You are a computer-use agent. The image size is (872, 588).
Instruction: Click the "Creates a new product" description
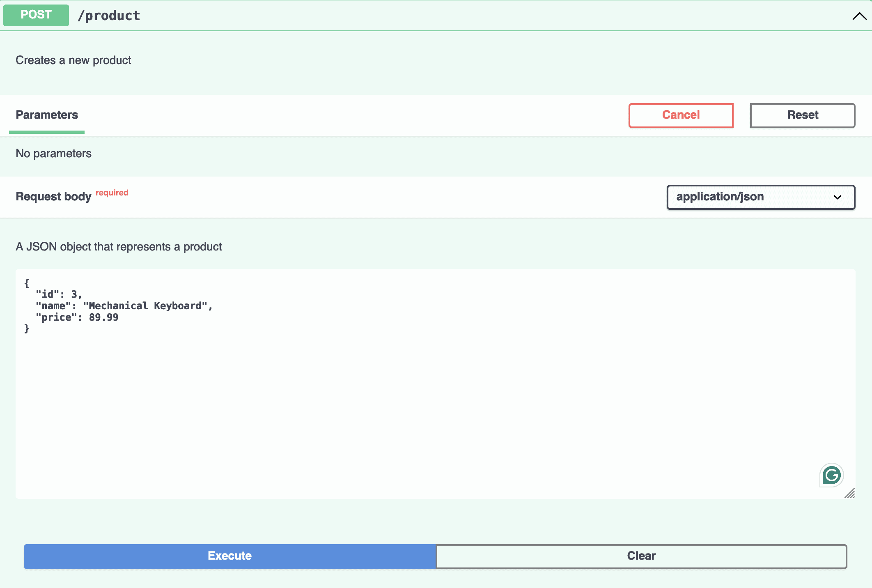point(73,60)
